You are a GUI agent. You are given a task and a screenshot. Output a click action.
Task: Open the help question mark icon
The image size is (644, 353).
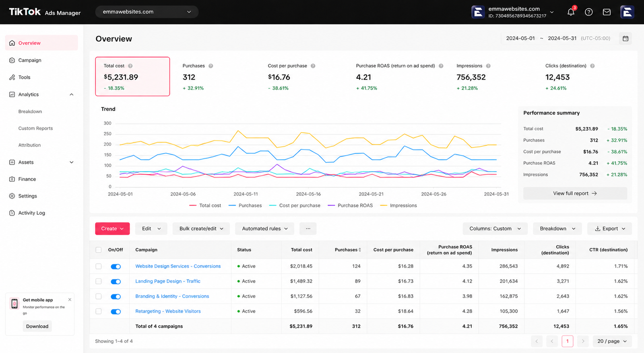click(588, 12)
